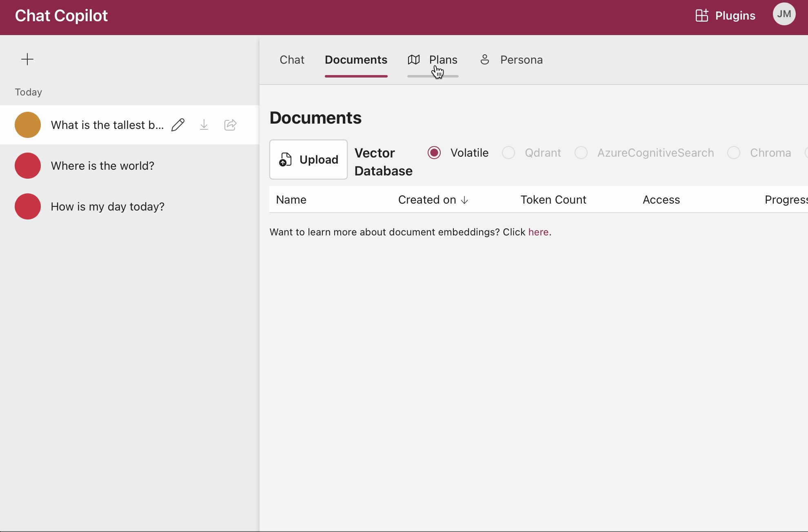Follow the 'here' embeddings link

[x=538, y=232]
